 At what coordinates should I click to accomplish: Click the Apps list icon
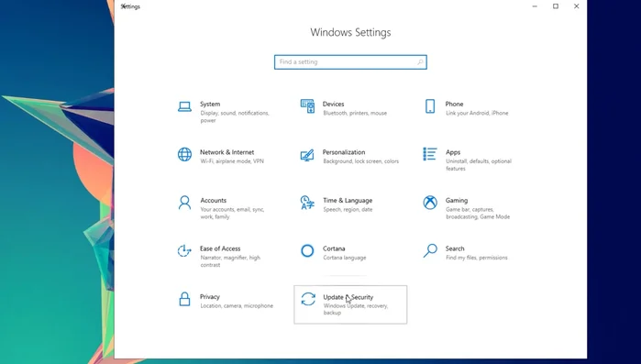[x=430, y=154]
